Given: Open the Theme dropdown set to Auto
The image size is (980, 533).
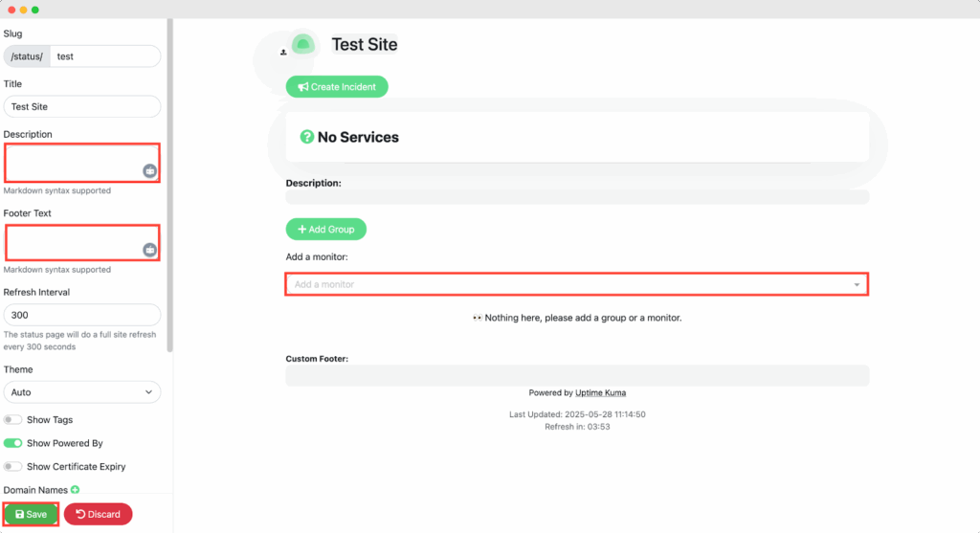Looking at the screenshot, I should click(81, 392).
